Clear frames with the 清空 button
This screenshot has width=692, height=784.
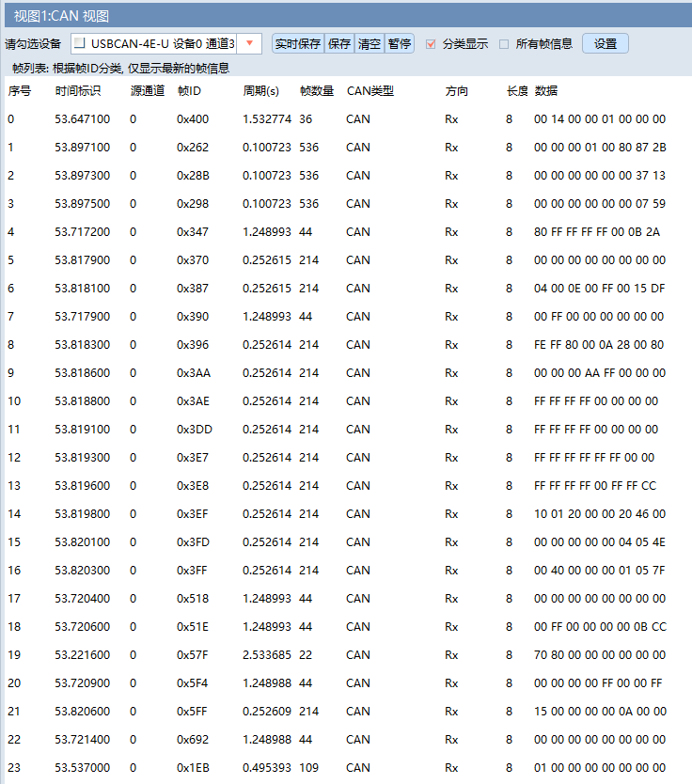(x=369, y=43)
